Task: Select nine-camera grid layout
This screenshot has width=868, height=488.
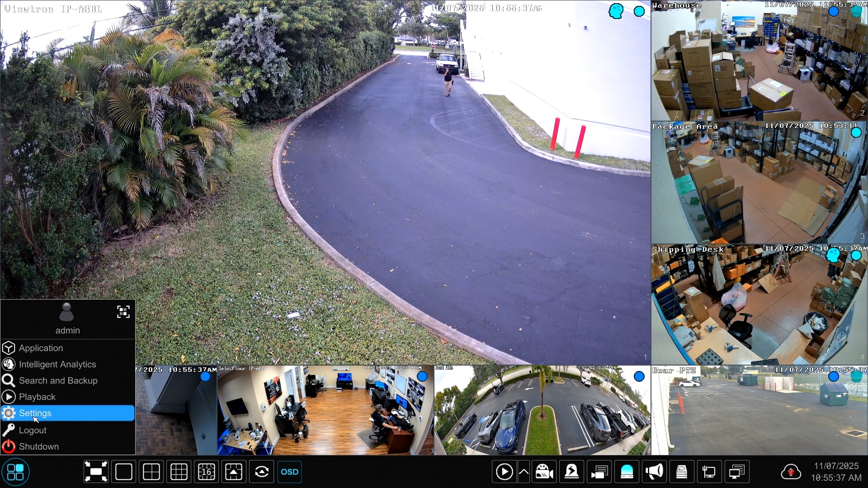Action: [x=179, y=472]
